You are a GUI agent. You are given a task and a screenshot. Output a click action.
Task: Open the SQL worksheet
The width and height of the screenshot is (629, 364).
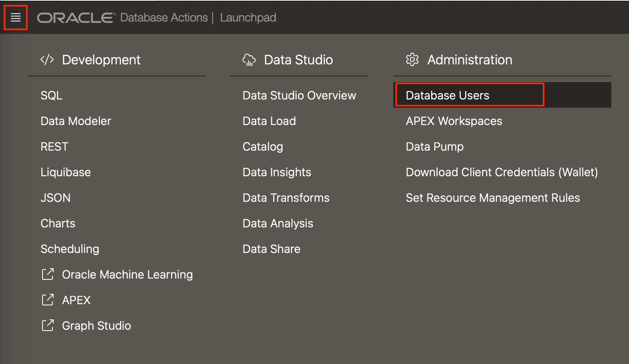[52, 95]
